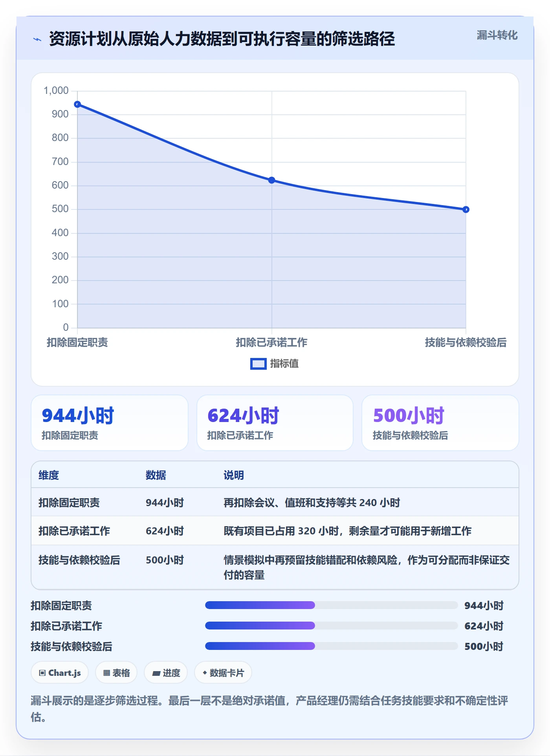The width and height of the screenshot is (550, 756).
Task: Click the 技能与依赖校验后 x-axis label
Action: coord(466,342)
